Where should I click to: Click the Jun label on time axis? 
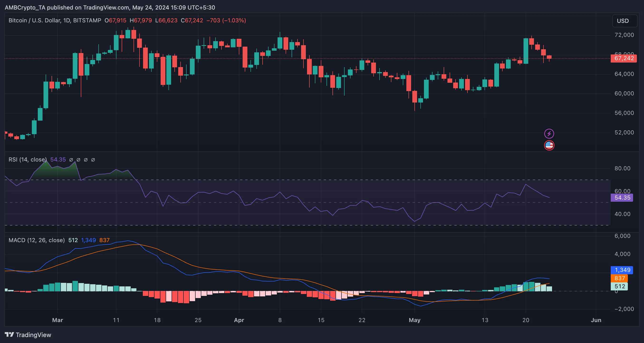pos(596,320)
